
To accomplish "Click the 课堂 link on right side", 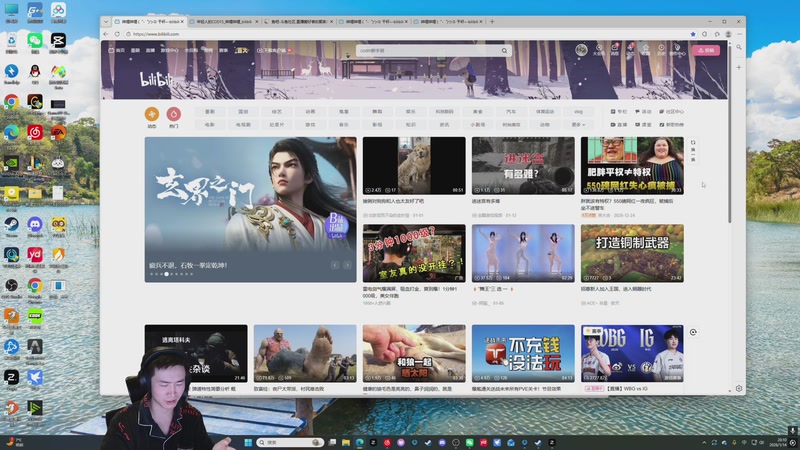I will 643,124.
